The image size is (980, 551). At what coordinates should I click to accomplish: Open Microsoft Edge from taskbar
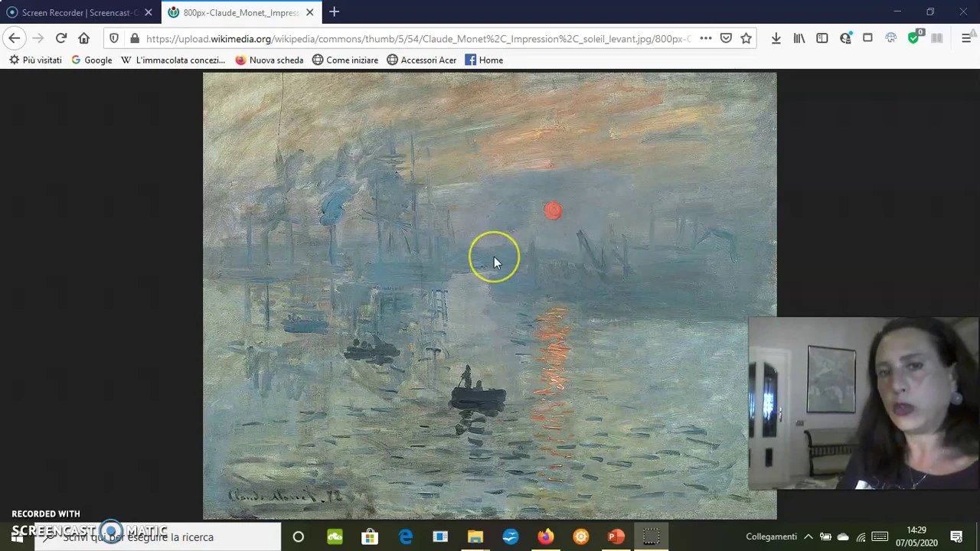[x=405, y=536]
